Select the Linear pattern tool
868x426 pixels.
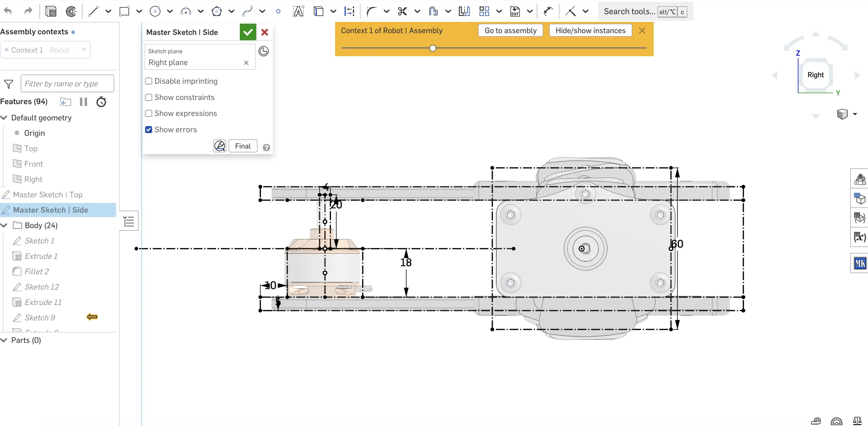pyautogui.click(x=484, y=12)
